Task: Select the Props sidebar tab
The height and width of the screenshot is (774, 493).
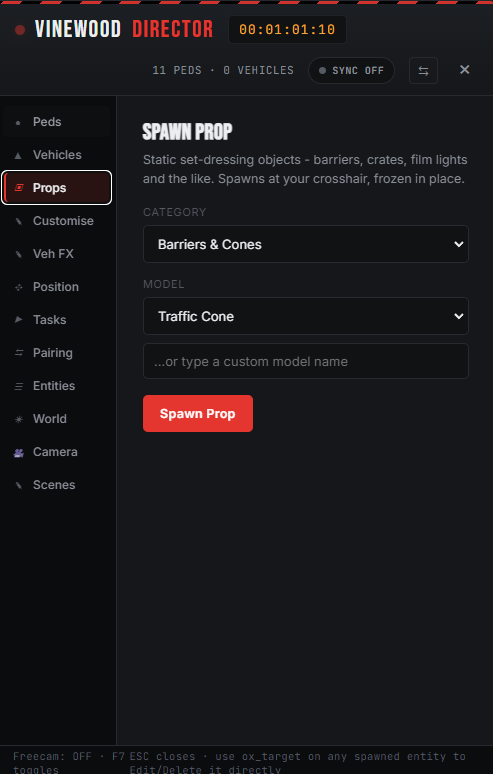Action: pyautogui.click(x=56, y=188)
